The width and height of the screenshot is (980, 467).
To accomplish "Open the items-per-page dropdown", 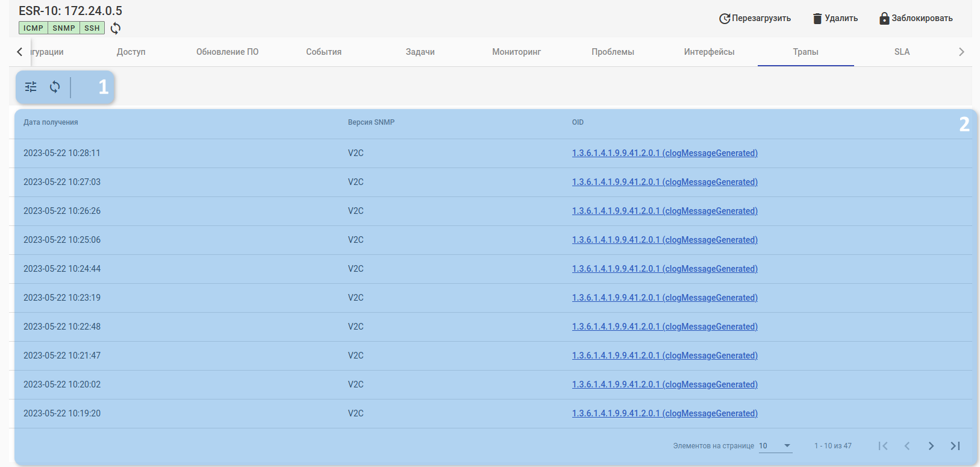I will 775,446.
